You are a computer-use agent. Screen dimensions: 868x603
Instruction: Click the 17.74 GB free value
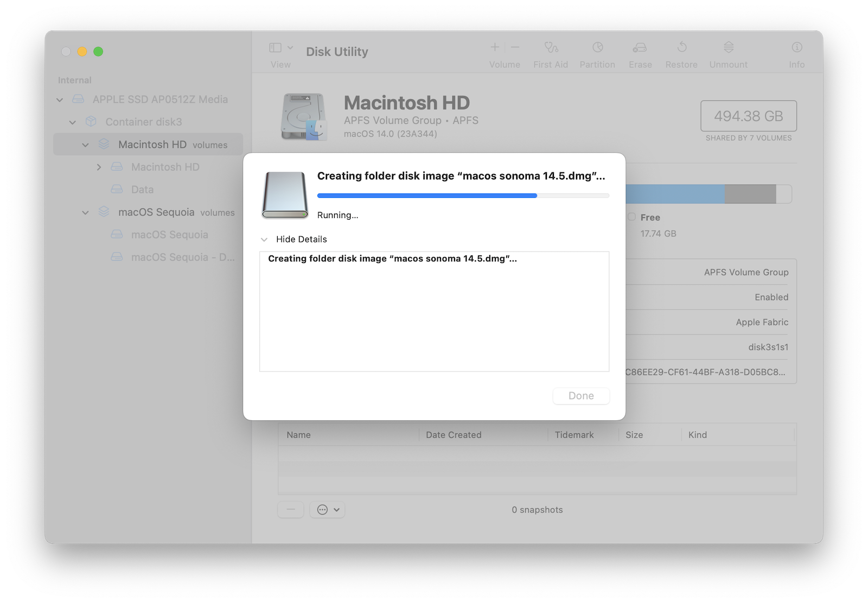[x=658, y=234]
